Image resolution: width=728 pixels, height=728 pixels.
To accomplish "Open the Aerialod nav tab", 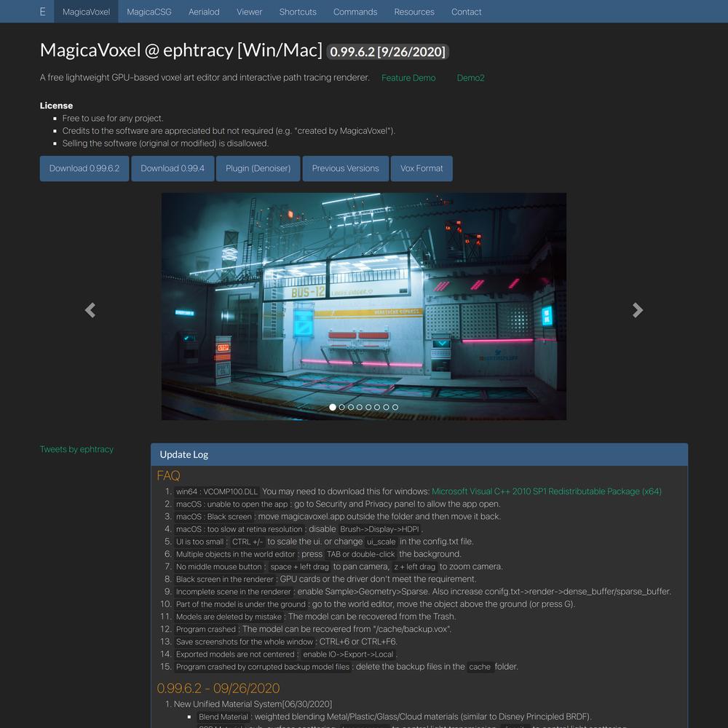I will click(x=204, y=12).
